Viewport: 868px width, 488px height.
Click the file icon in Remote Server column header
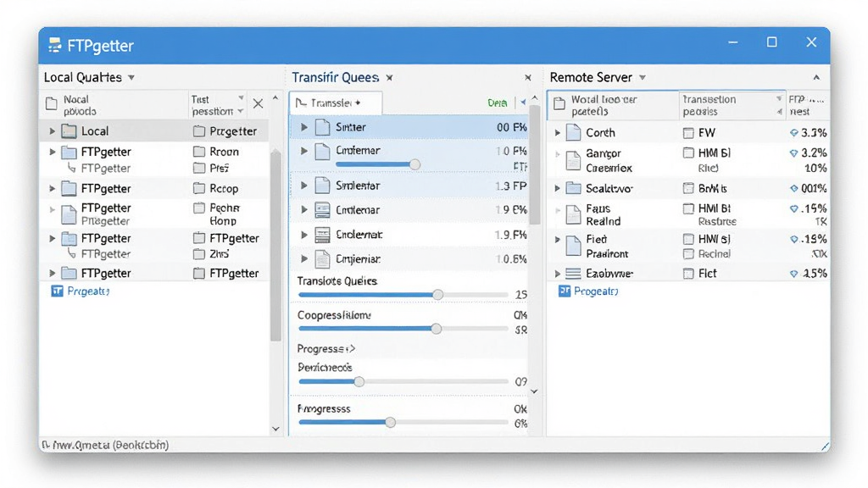[x=559, y=103]
